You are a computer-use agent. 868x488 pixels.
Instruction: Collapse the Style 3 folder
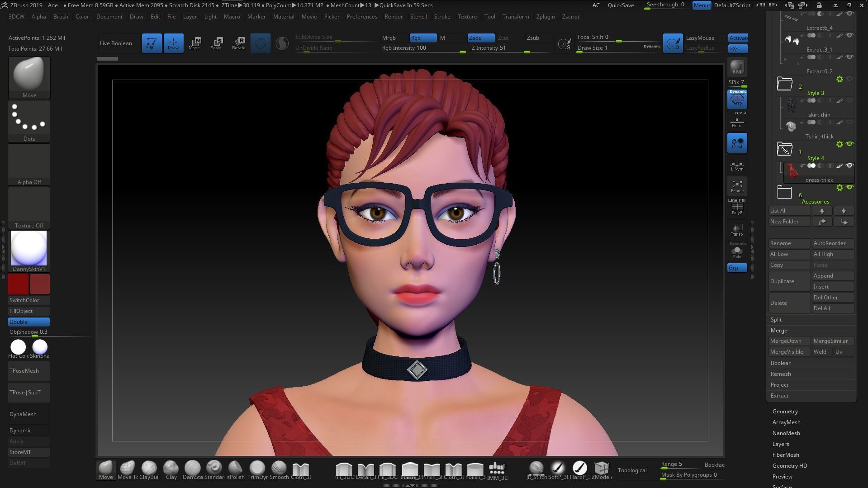tap(785, 84)
